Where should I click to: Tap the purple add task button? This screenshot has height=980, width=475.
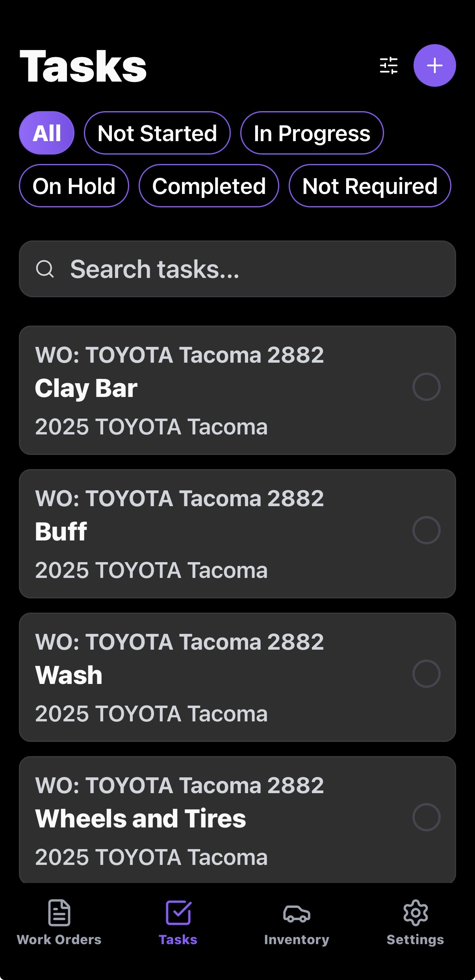click(x=434, y=65)
